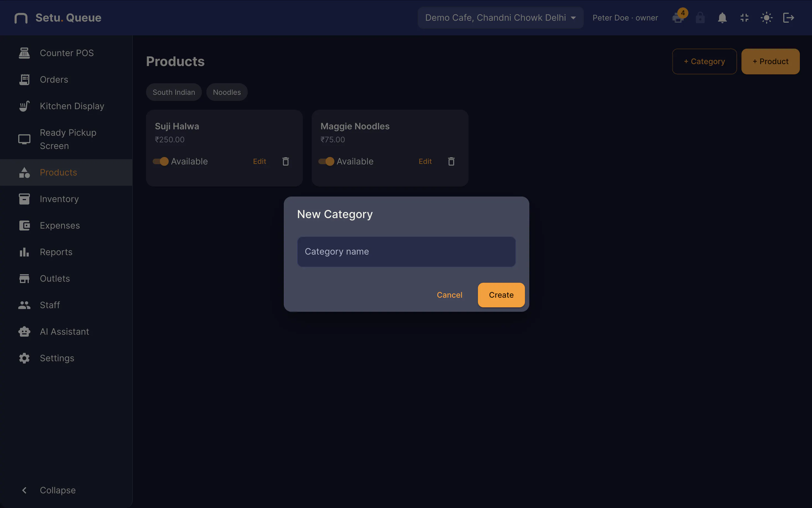The width and height of the screenshot is (812, 508).
Task: Click the Products shapes icon
Action: [24, 172]
